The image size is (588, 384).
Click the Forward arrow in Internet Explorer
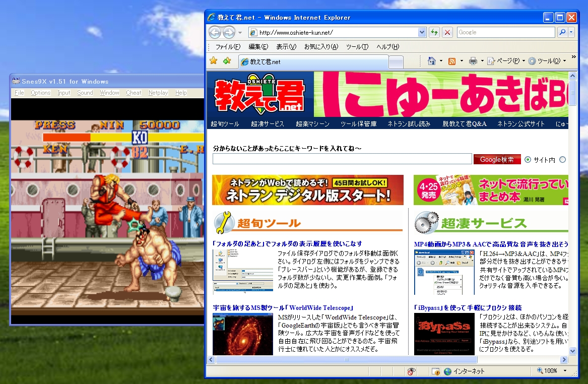pos(229,32)
